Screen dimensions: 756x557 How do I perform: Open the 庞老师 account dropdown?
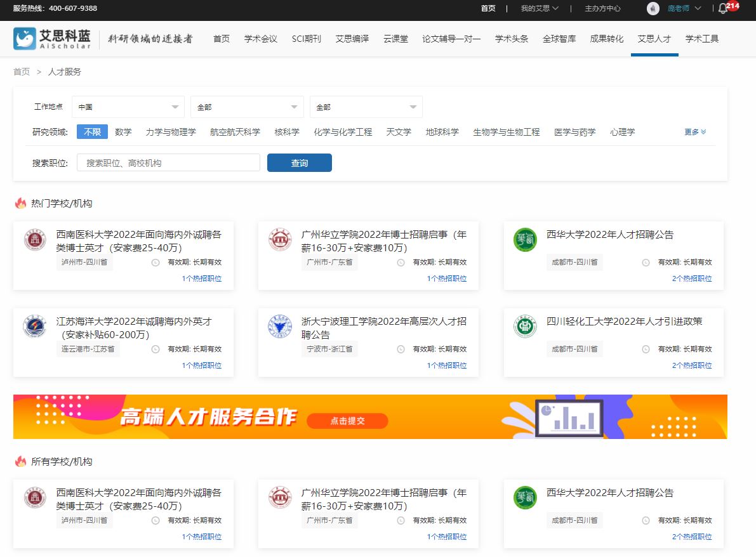tap(684, 8)
